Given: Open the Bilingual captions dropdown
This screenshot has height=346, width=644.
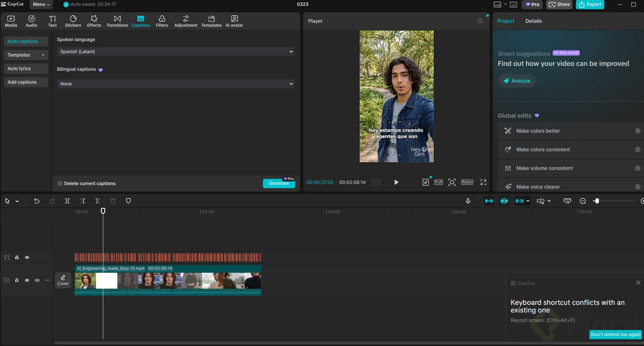Looking at the screenshot, I should tap(176, 83).
